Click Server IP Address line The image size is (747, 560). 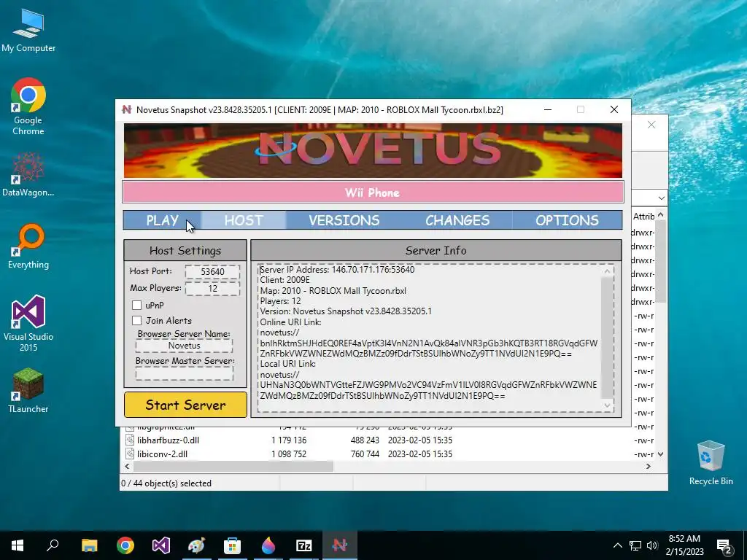click(337, 270)
